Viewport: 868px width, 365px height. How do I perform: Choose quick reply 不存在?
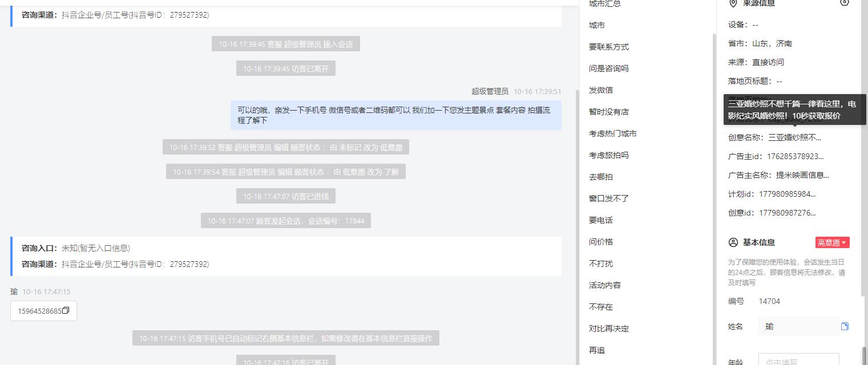601,307
